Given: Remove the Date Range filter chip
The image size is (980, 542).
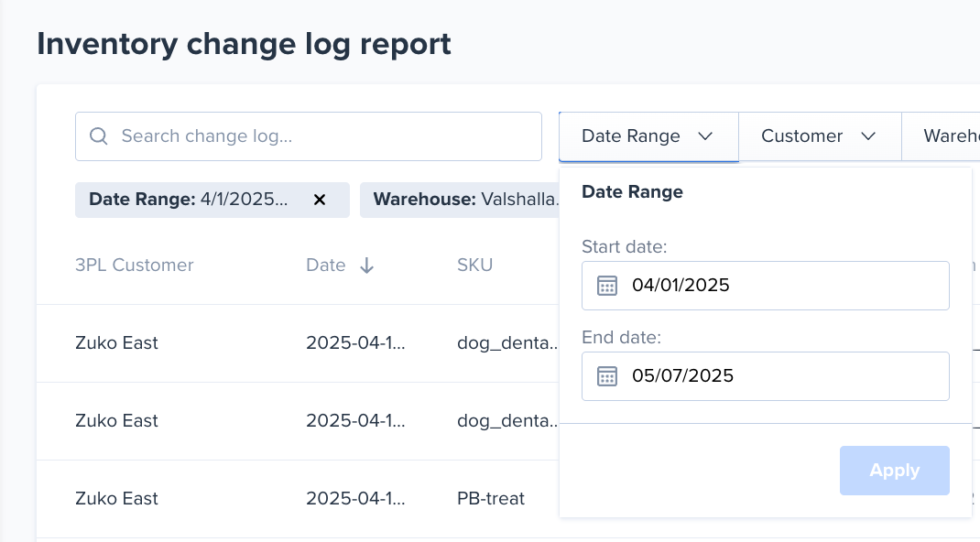Looking at the screenshot, I should [320, 200].
